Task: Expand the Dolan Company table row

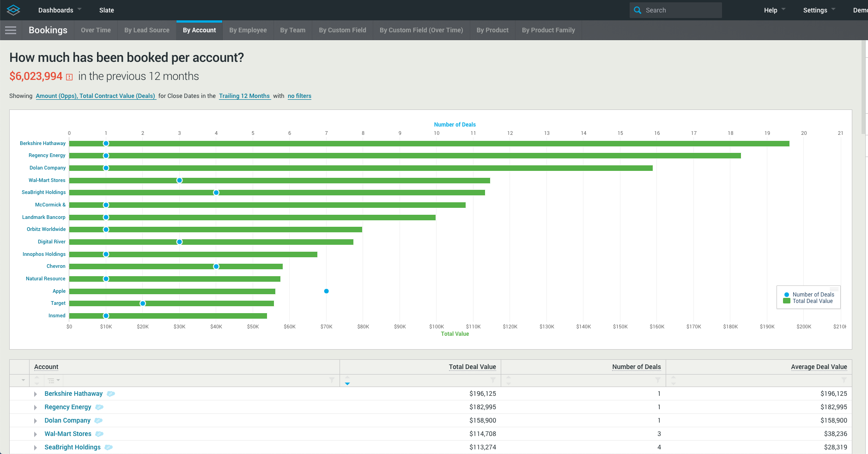Action: click(x=35, y=421)
